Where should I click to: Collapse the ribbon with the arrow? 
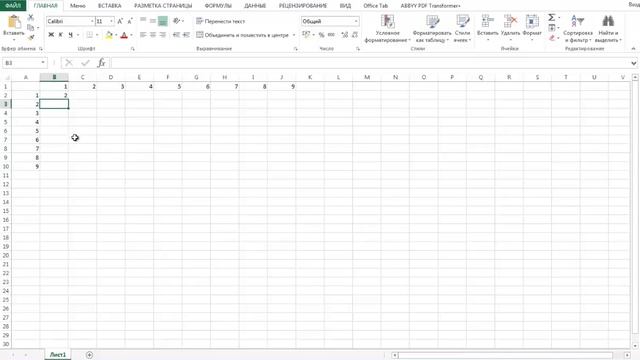[x=633, y=49]
